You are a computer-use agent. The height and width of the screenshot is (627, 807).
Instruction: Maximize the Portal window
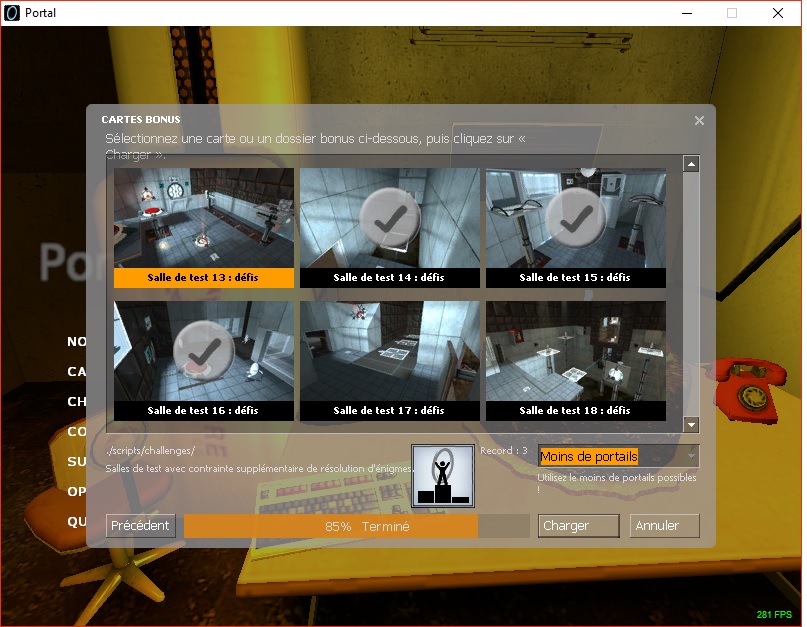[x=732, y=13]
